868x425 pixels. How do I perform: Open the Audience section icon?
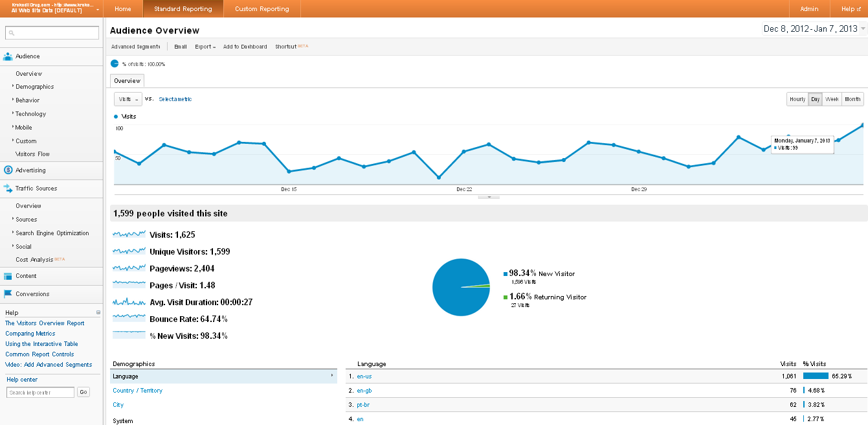tap(8, 56)
